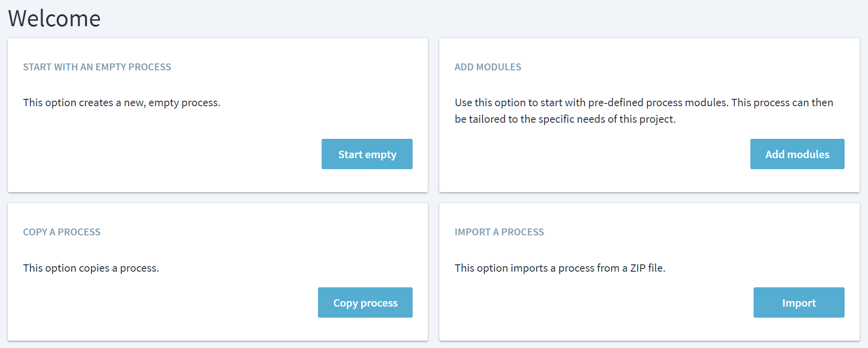868x348 pixels.
Task: Click the Welcome page title
Action: pos(54,18)
